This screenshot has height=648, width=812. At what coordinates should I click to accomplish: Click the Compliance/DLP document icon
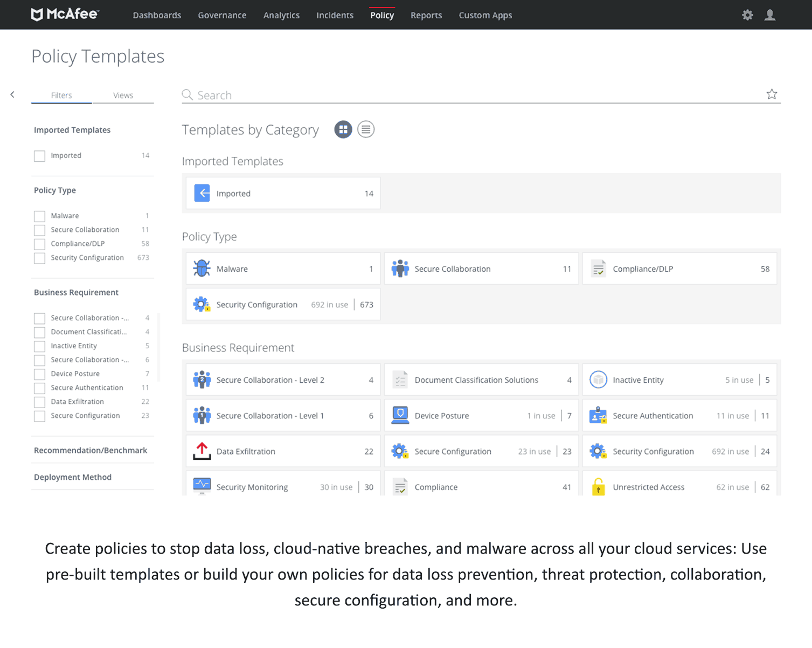click(599, 268)
